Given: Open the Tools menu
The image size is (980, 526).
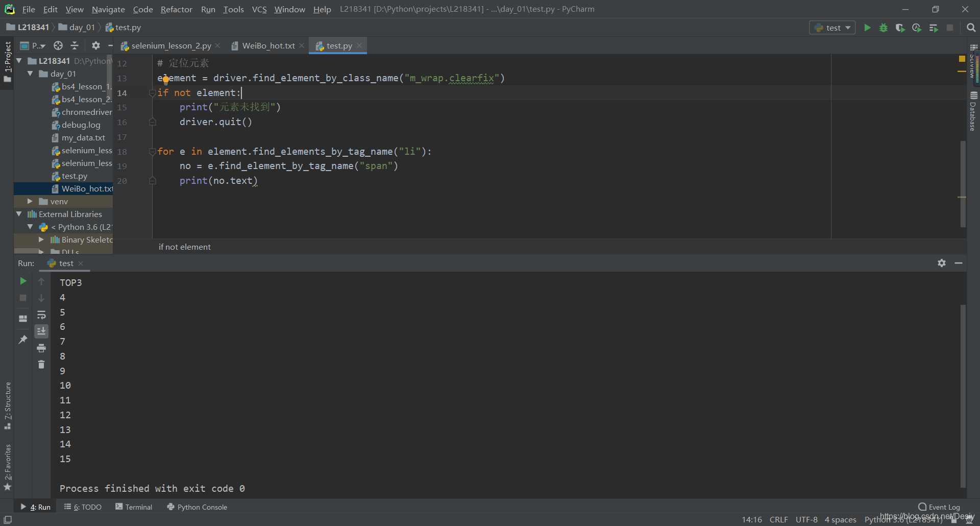Looking at the screenshot, I should (233, 9).
